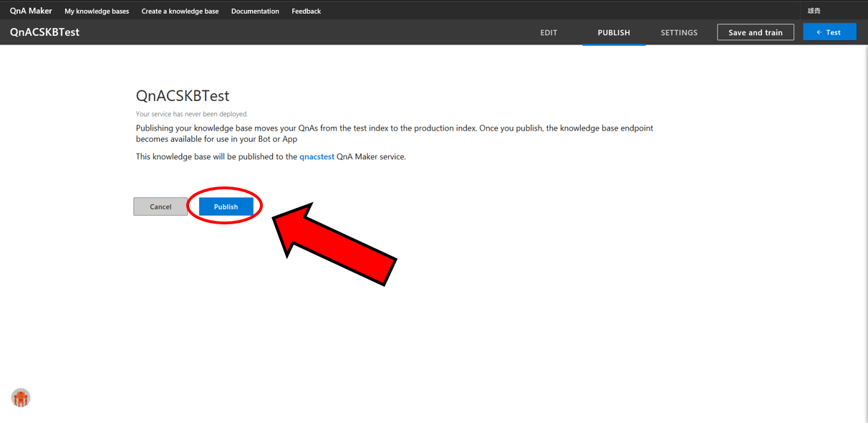Viewport: 868px width, 423px height.
Task: Open Create a knowledge base page
Action: click(180, 11)
